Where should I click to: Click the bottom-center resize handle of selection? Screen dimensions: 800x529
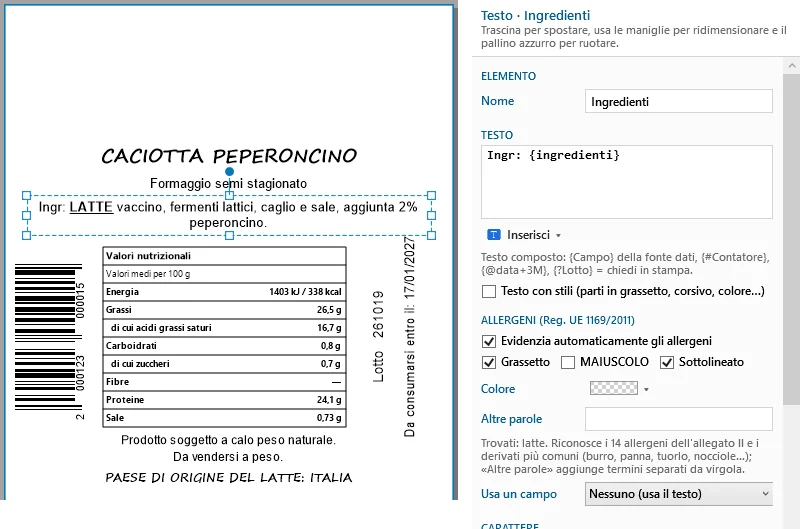click(230, 235)
